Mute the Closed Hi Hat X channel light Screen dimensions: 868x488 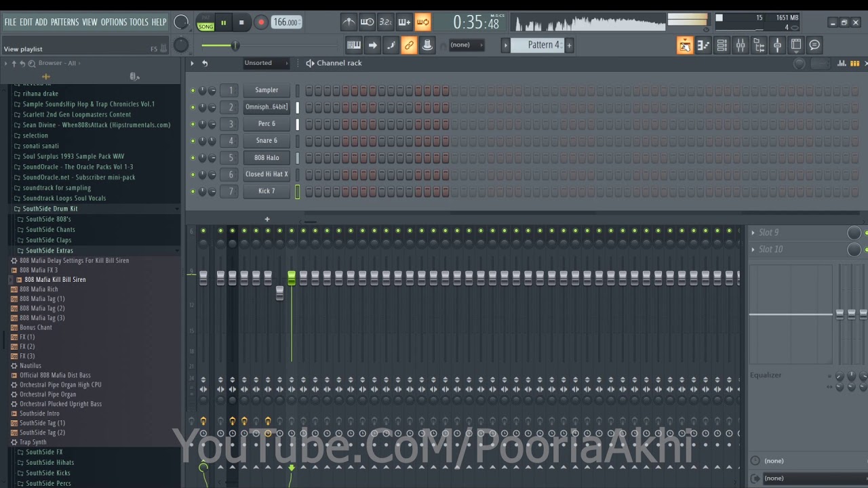point(193,175)
